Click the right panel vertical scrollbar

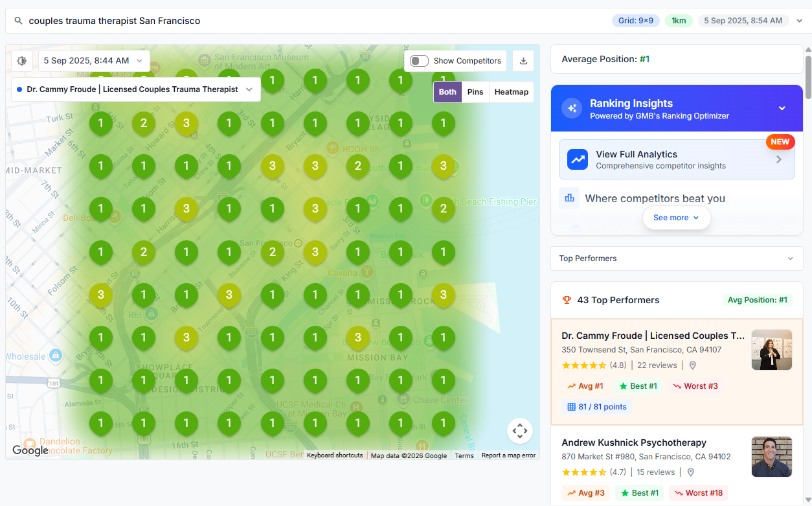(808, 78)
